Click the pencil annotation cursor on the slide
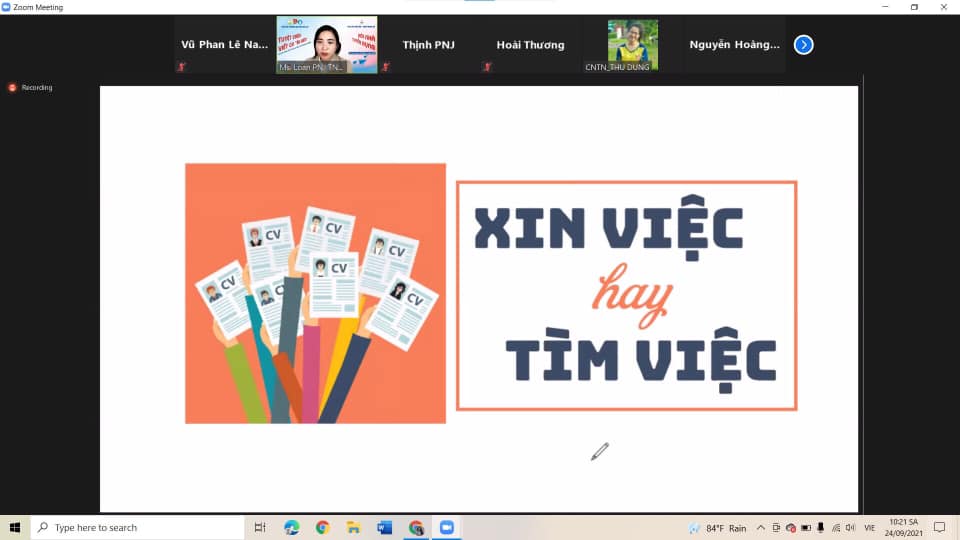 point(599,452)
